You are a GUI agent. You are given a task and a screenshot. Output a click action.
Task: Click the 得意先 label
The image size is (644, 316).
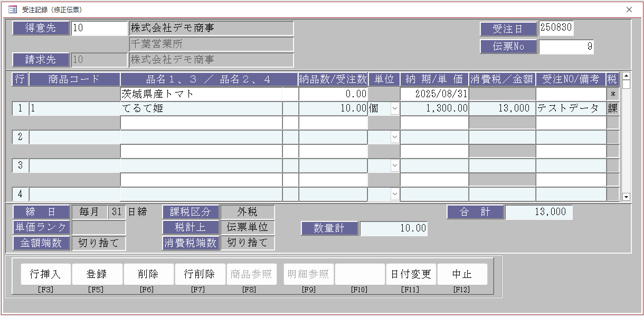41,29
